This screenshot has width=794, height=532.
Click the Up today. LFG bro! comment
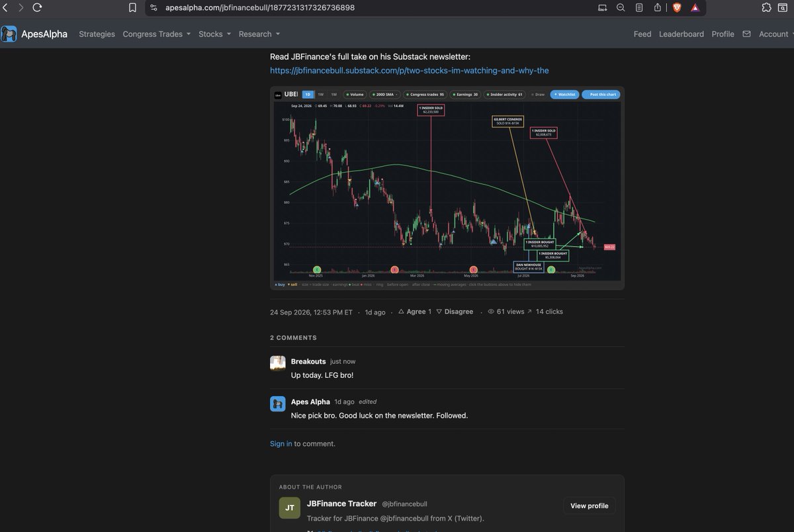(322, 375)
